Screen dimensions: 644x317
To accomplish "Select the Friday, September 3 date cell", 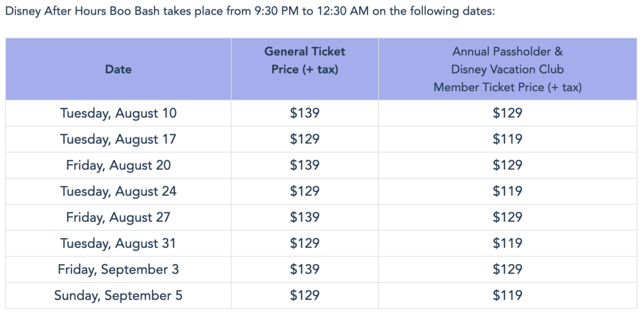I will pos(118,269).
